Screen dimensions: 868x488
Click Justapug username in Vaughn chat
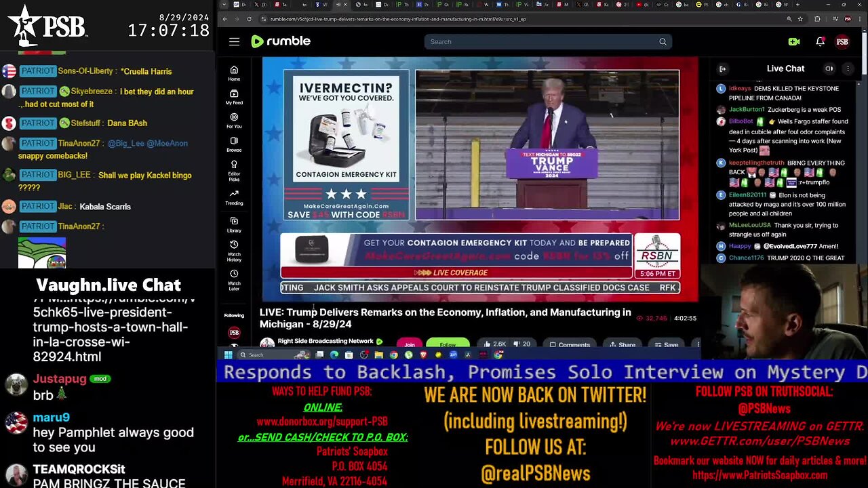pos(60,379)
